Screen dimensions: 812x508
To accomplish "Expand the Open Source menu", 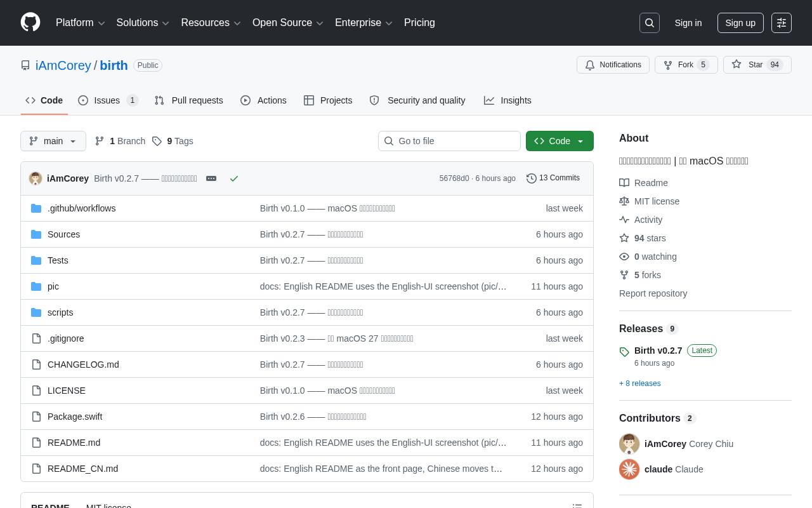I will [x=288, y=23].
